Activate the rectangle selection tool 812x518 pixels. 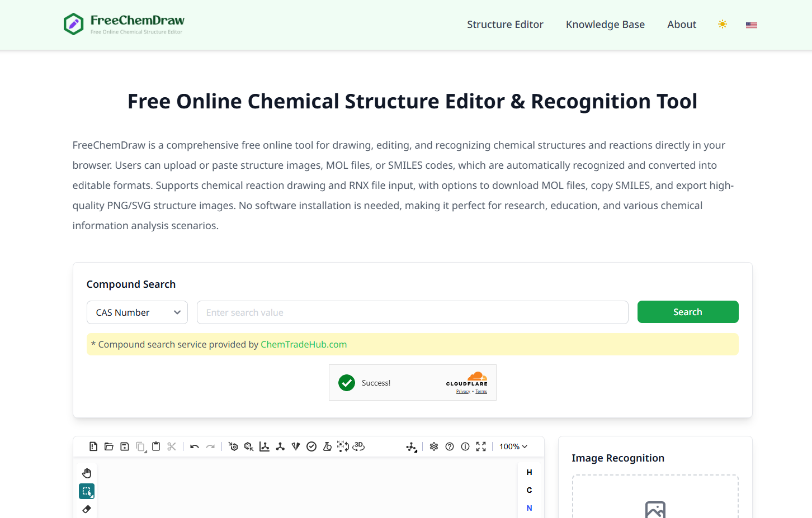coord(87,491)
